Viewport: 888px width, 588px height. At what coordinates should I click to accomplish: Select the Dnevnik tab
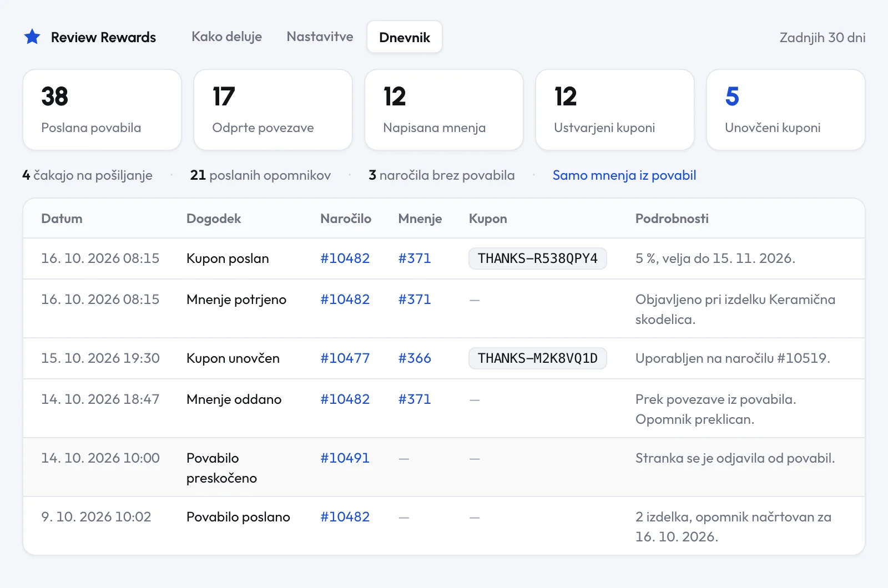(x=405, y=37)
